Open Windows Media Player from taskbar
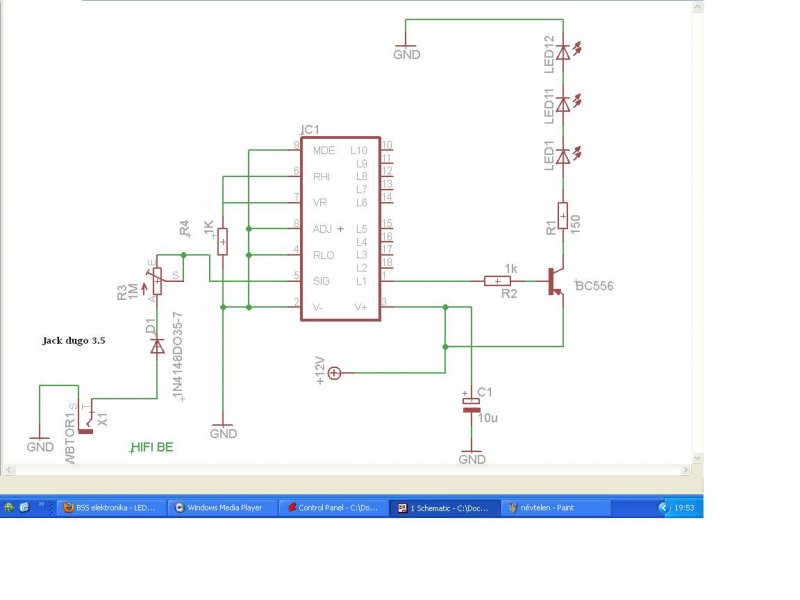The image size is (800, 600). coord(223,508)
